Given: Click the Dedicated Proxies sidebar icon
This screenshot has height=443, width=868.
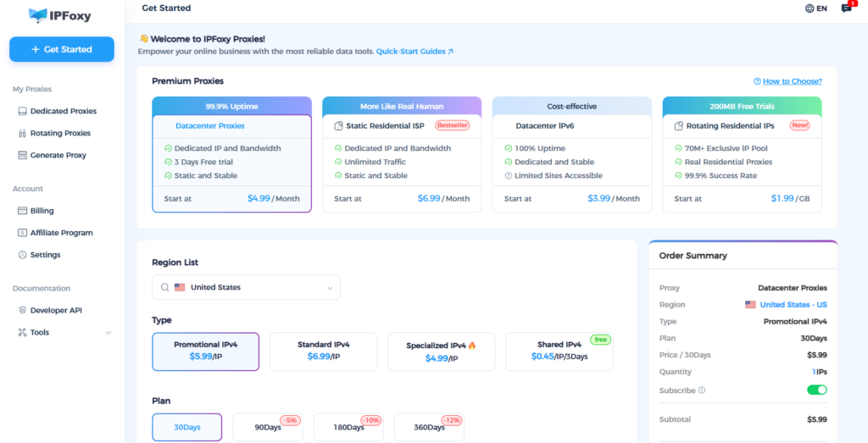Looking at the screenshot, I should pos(22,111).
